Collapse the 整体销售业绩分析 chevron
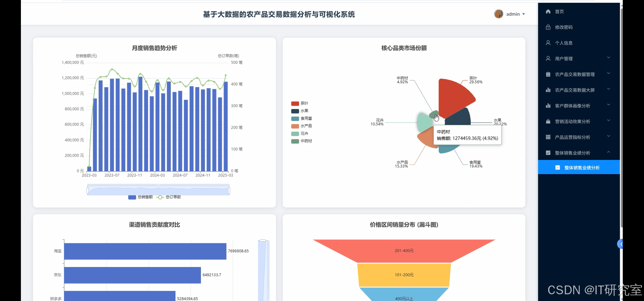This screenshot has height=301, width=644. pyautogui.click(x=609, y=152)
